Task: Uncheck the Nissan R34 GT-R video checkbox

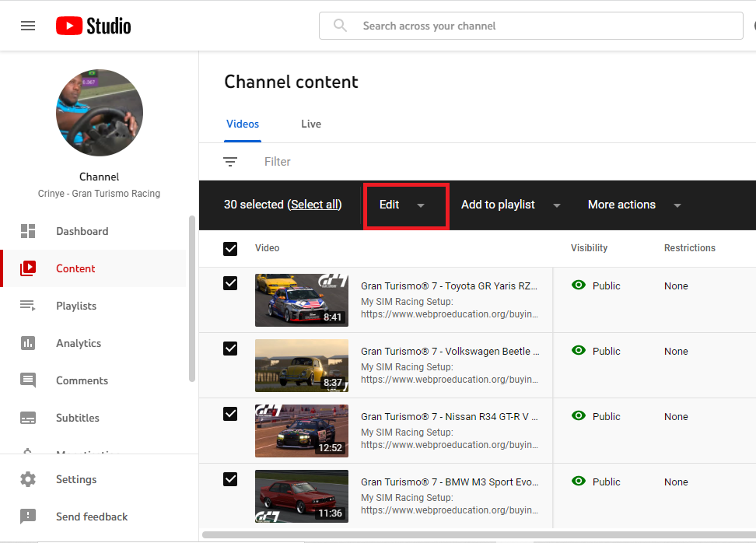Action: [230, 414]
